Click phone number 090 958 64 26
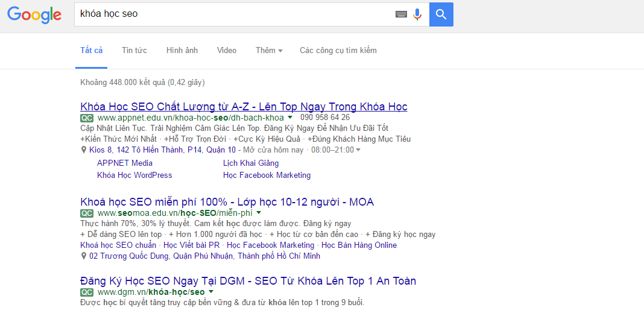 pyautogui.click(x=325, y=118)
